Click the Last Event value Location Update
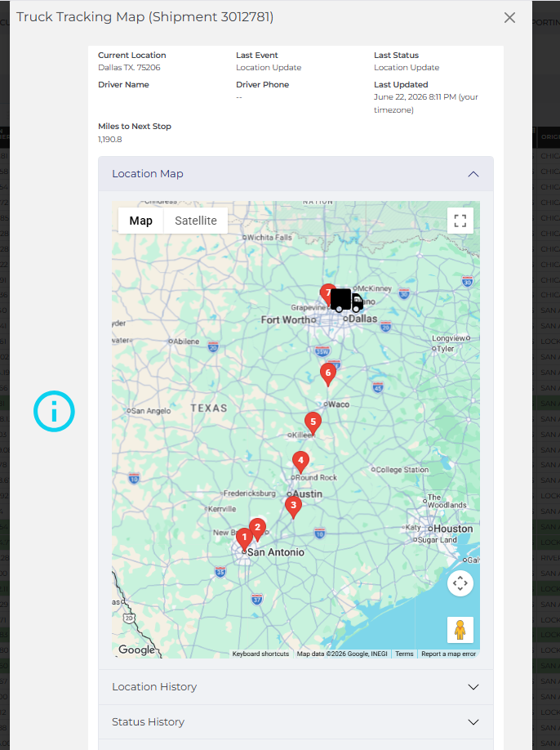Screen dimensions: 560x750 [269, 68]
